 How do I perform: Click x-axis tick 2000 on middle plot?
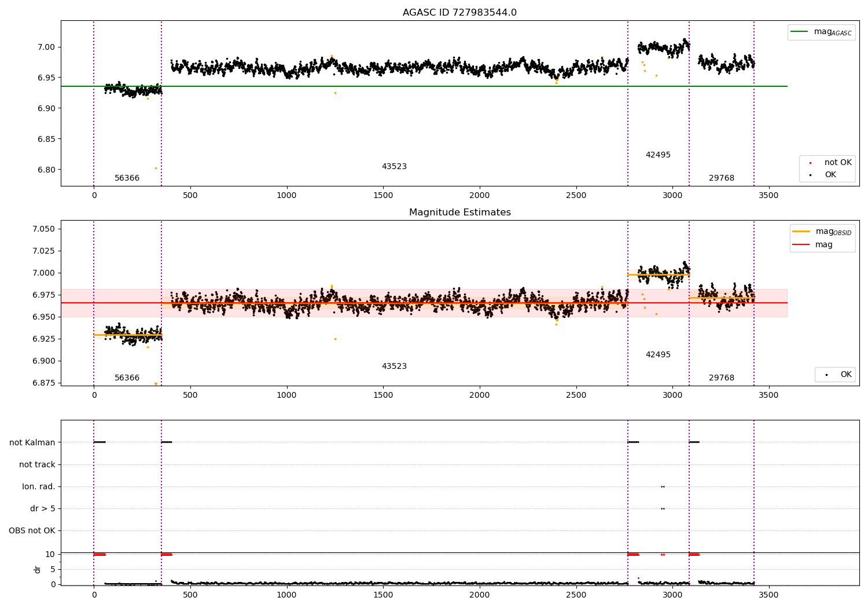[x=480, y=395]
